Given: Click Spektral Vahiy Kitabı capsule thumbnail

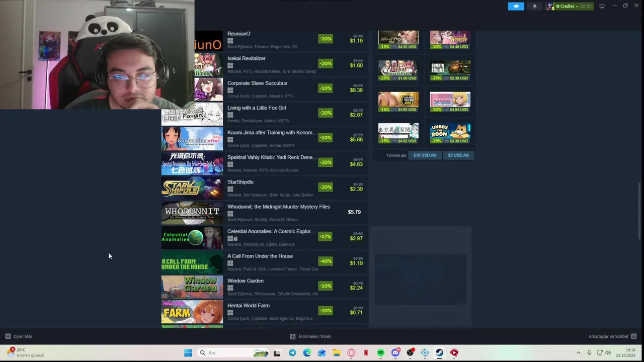Looking at the screenshot, I should point(192,163).
